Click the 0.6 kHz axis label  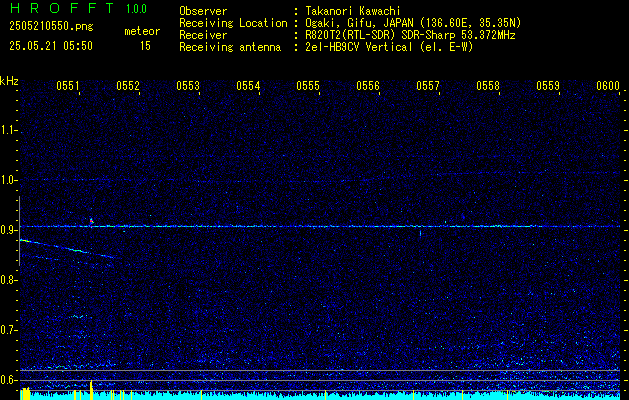pos(9,380)
